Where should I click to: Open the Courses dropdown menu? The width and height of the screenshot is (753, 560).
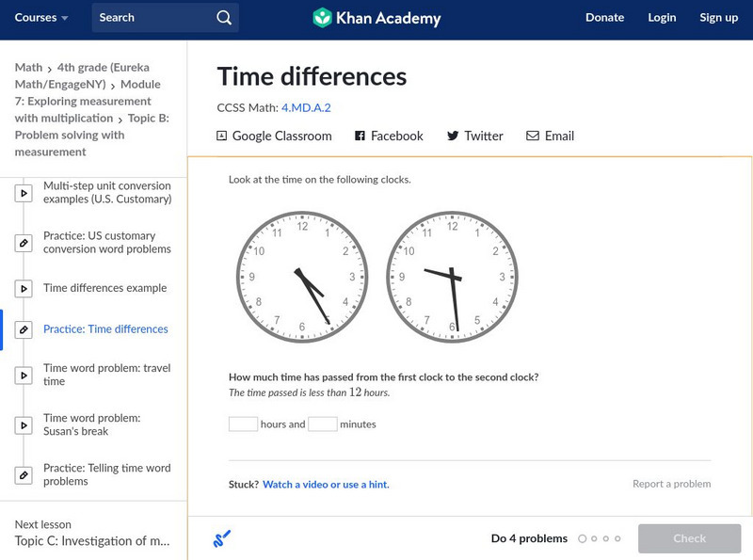point(41,18)
